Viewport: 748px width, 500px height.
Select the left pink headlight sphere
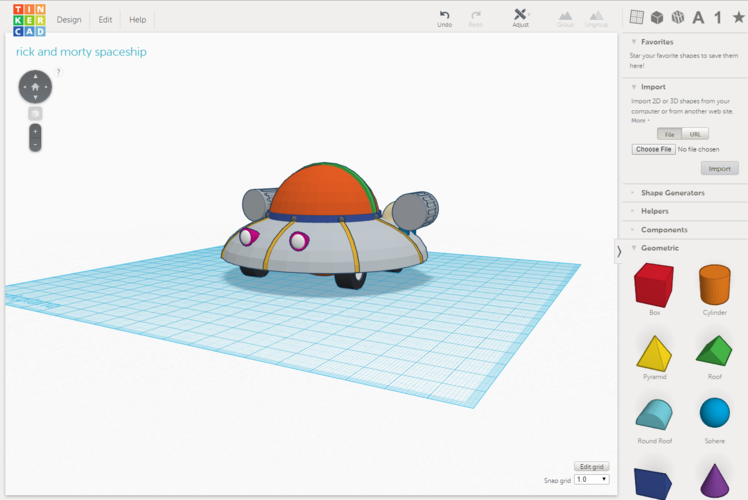(x=248, y=237)
